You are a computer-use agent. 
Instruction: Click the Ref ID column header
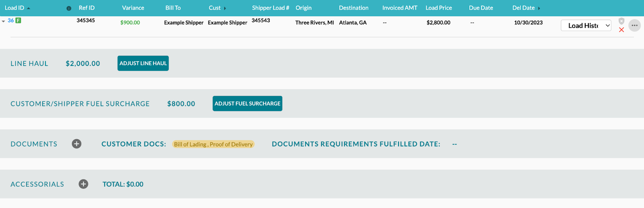point(87,8)
